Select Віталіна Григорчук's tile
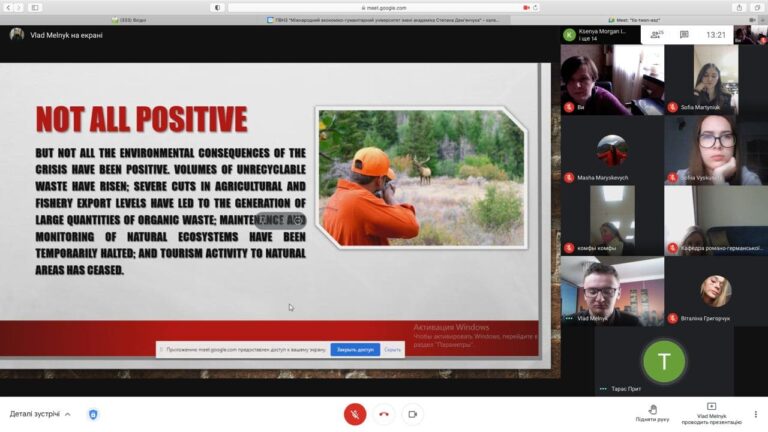768x432 pixels. coord(716,291)
